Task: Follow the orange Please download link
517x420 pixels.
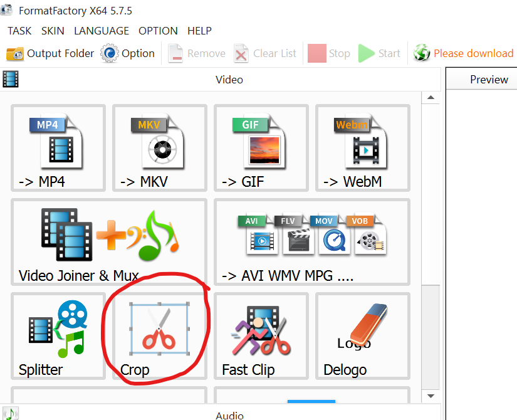Action: [x=474, y=53]
